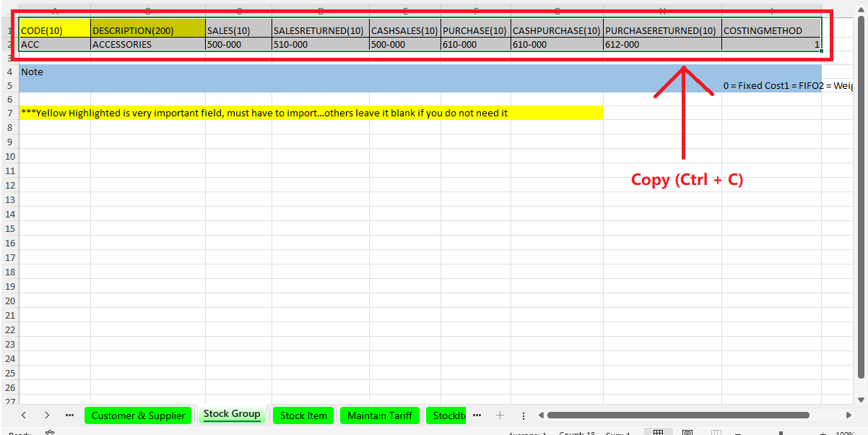The height and width of the screenshot is (435, 868).
Task: Select the ACCESSORIES description cell
Action: (147, 44)
